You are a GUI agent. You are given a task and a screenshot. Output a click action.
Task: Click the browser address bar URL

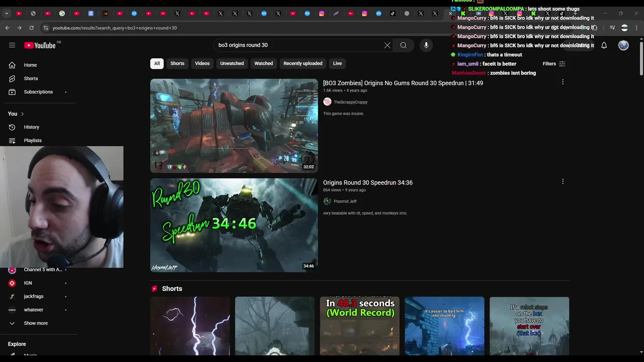(115, 28)
